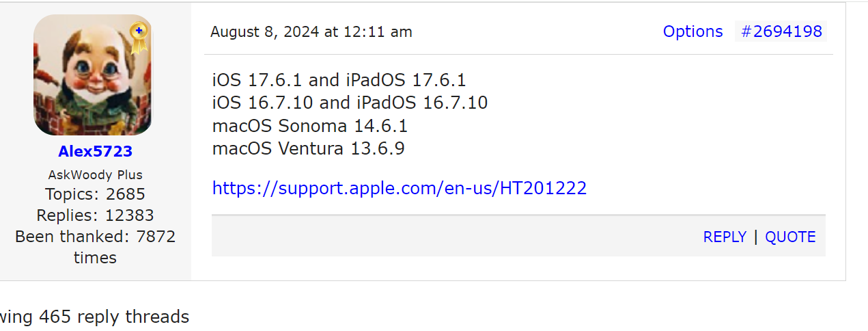The width and height of the screenshot is (868, 331).
Task: Open the post Options menu
Action: click(692, 31)
